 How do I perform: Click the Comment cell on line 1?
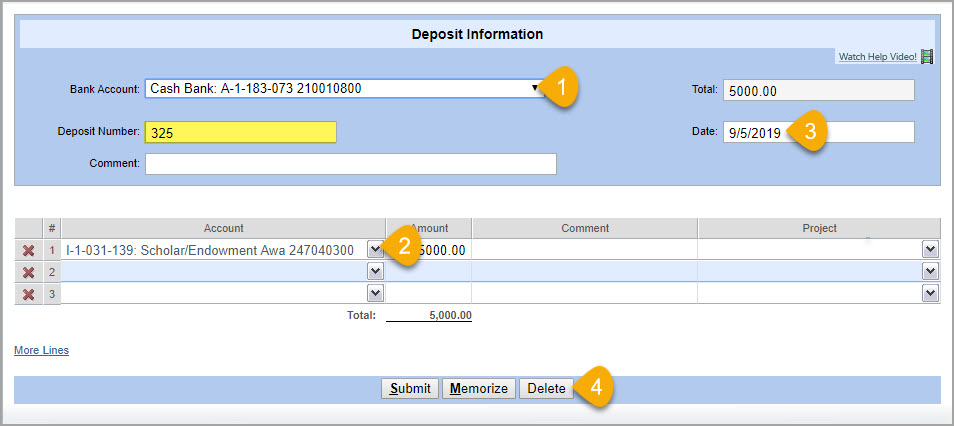tap(585, 250)
